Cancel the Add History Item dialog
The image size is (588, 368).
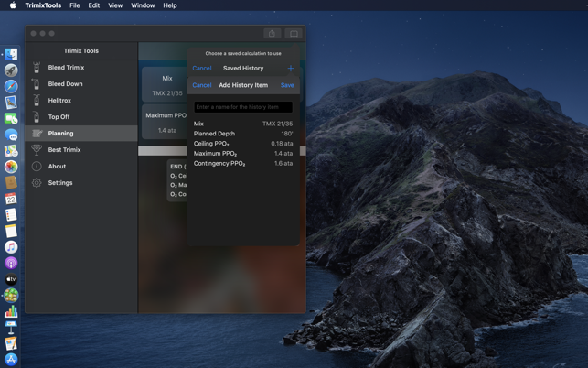click(202, 85)
